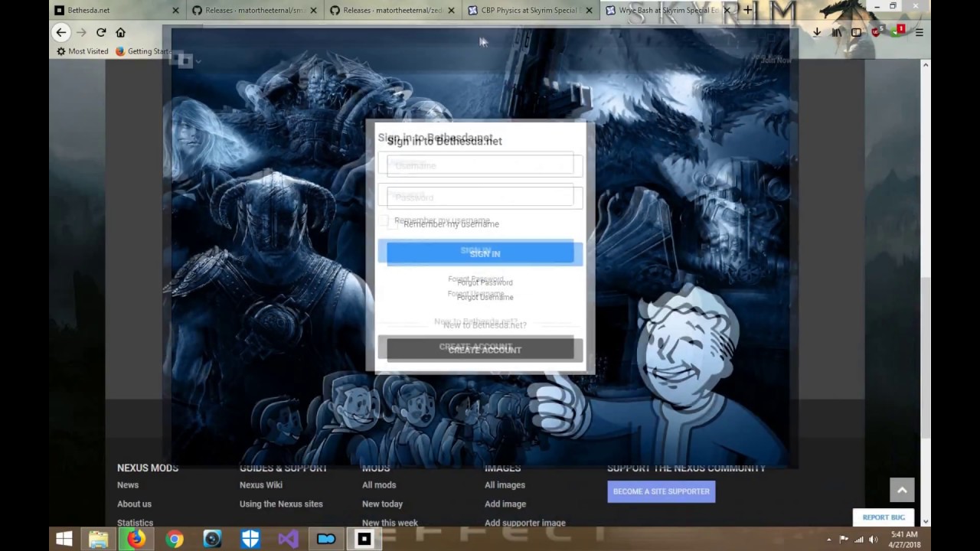Screen dimensions: 980x551
Task: Switch to Wrye Bash at Skyrim tab
Action: (668, 11)
